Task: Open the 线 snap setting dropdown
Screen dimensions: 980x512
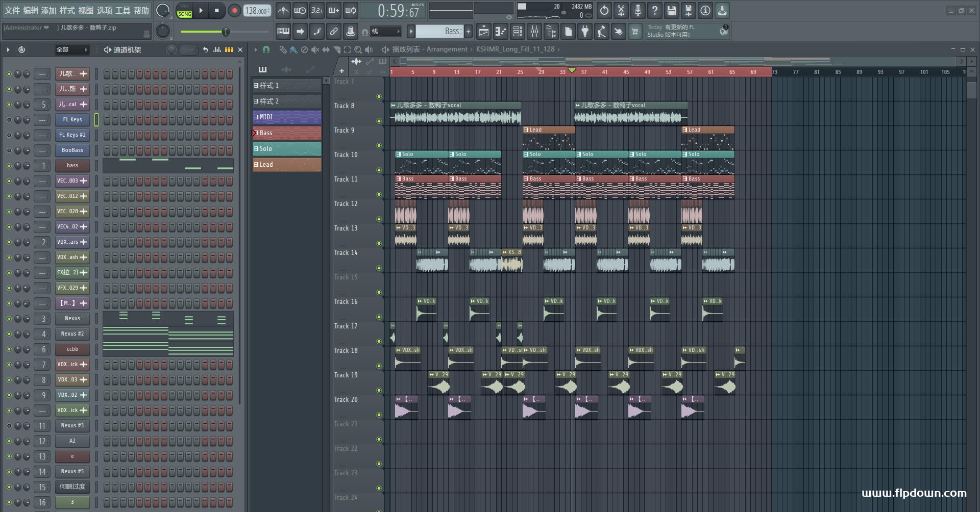Action: [x=385, y=32]
